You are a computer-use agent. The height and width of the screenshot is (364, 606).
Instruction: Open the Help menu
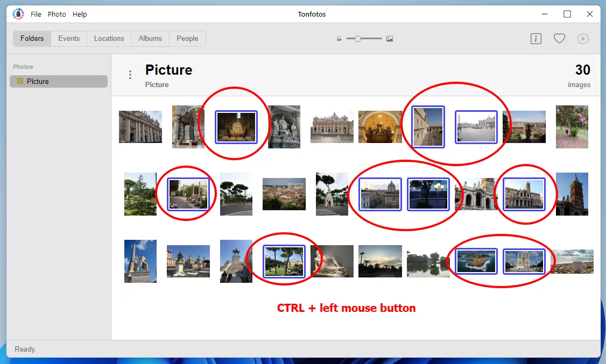point(80,14)
